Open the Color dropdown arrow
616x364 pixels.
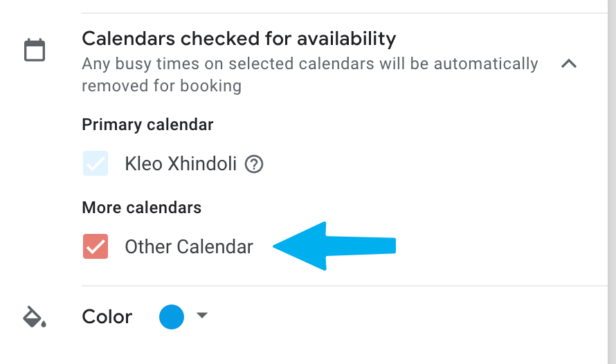click(x=201, y=316)
